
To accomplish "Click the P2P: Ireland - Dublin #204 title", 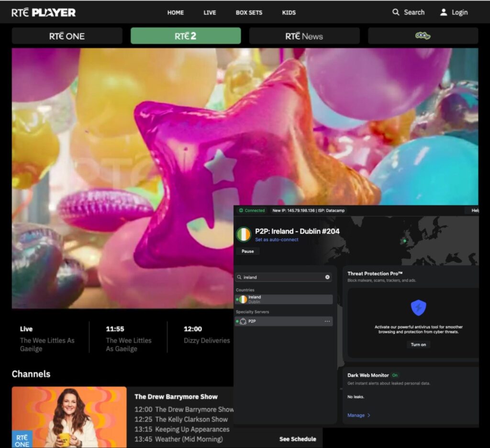I will pos(297,231).
